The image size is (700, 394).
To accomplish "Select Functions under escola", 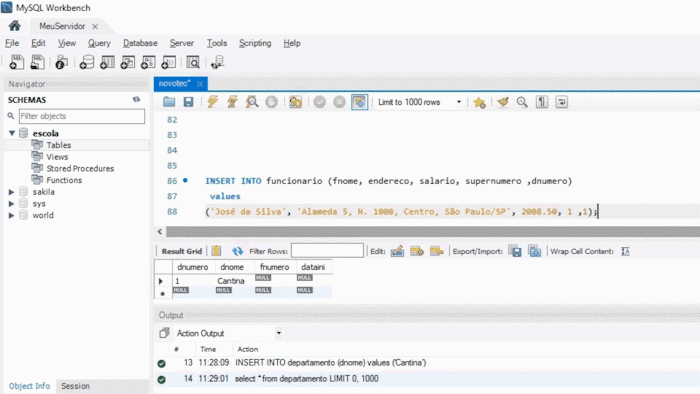I will click(64, 180).
